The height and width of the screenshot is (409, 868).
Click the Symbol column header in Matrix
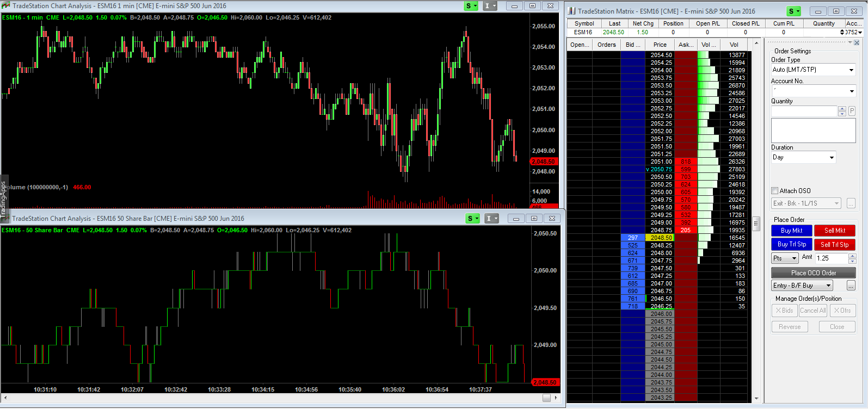point(584,23)
